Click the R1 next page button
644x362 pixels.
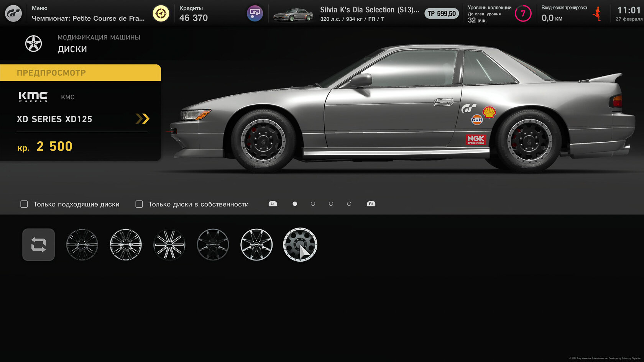pyautogui.click(x=371, y=204)
